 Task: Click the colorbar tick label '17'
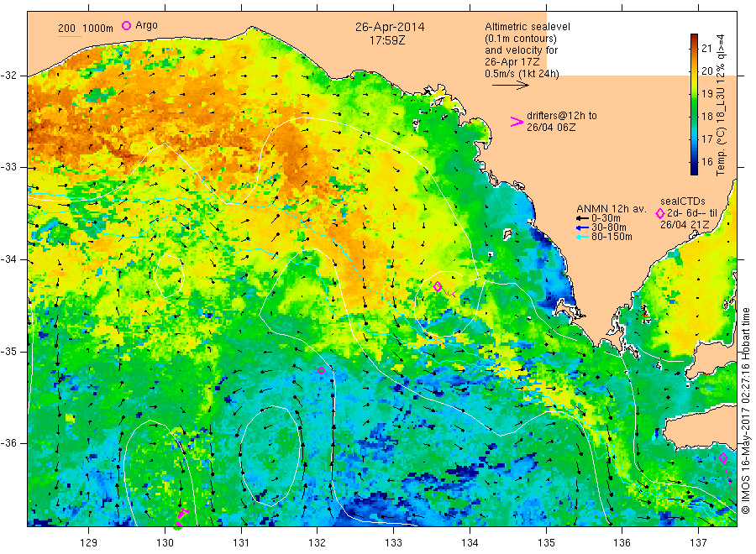[706, 138]
